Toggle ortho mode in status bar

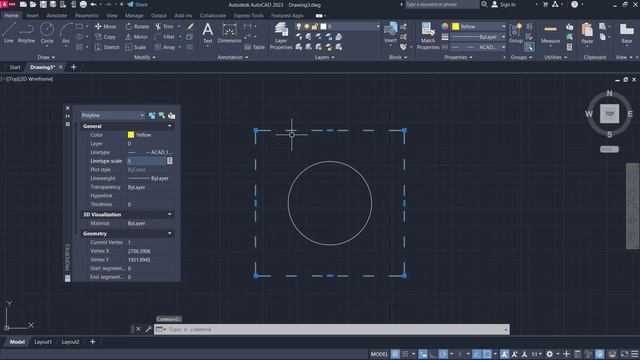[433, 354]
